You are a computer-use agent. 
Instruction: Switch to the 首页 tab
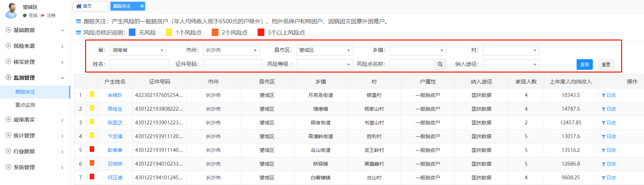(90, 6)
